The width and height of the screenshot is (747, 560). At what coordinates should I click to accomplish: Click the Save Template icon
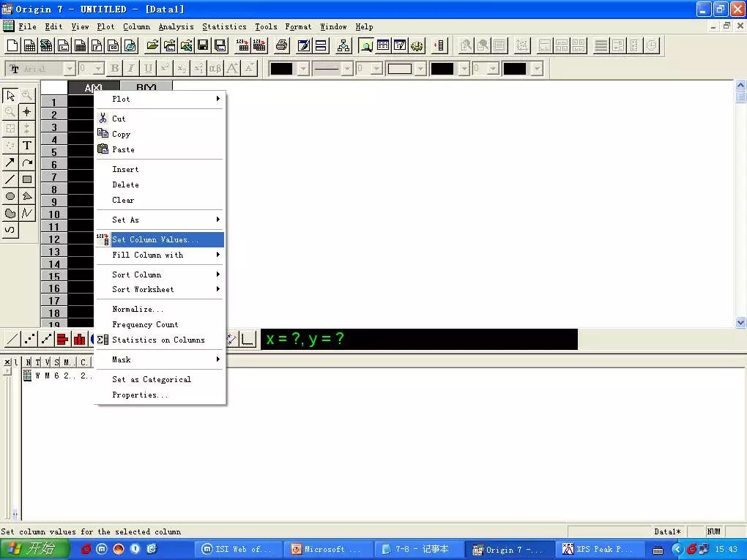(220, 45)
